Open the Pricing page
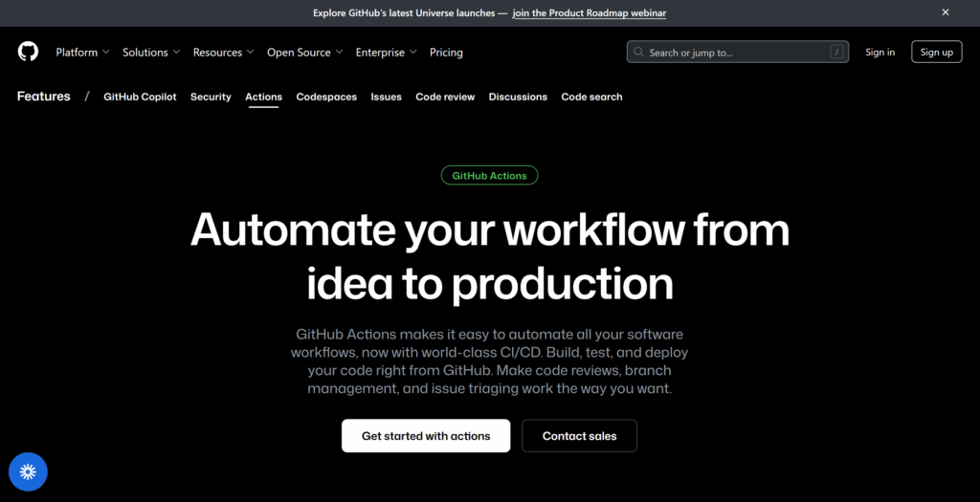Viewport: 980px width, 502px height. [446, 53]
